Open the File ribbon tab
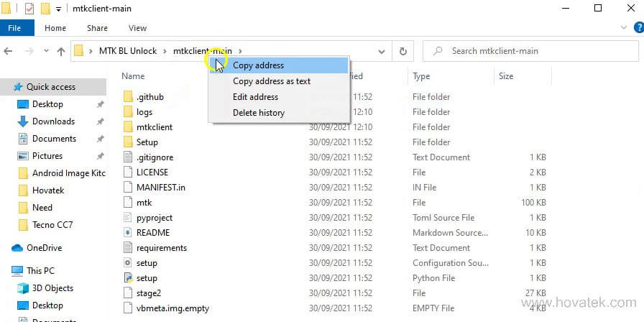 click(15, 28)
